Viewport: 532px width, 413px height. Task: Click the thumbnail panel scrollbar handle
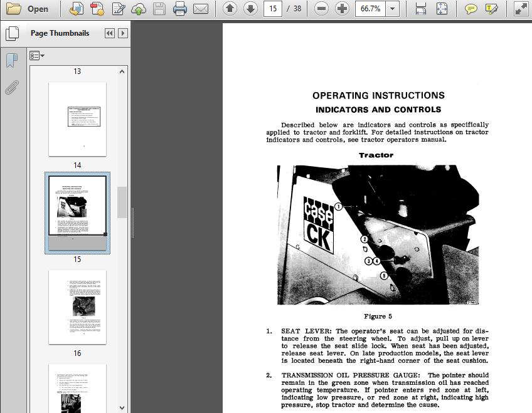click(122, 202)
